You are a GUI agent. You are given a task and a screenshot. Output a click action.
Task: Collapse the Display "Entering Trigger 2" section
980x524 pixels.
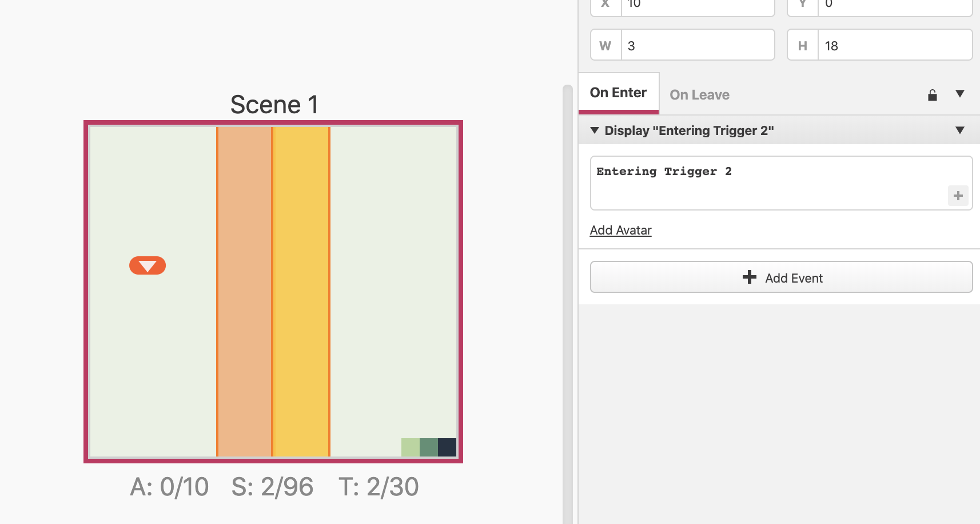[595, 130]
